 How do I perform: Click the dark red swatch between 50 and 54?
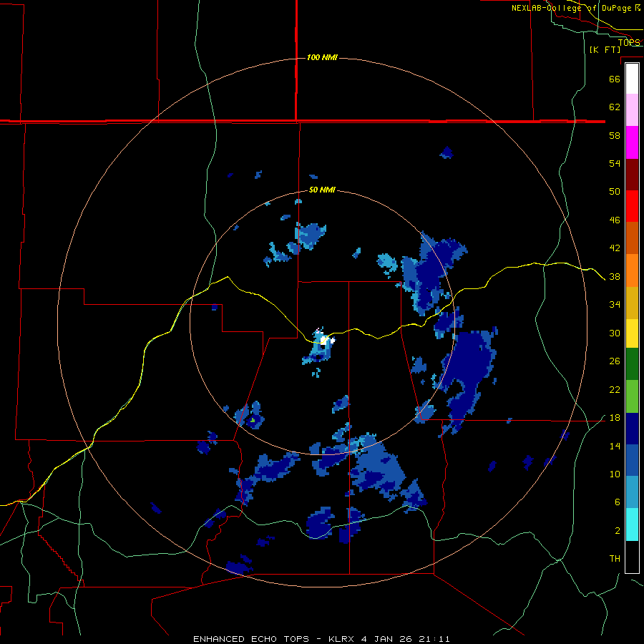632,175
